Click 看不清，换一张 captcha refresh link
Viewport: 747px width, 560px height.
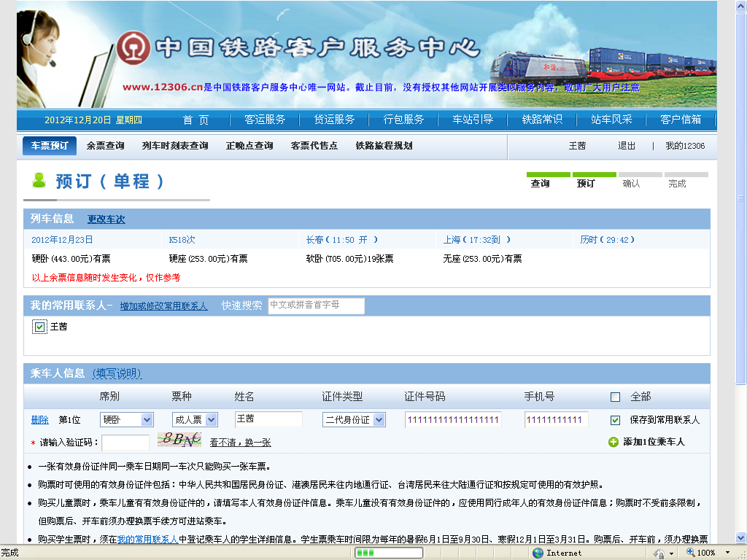click(240, 443)
